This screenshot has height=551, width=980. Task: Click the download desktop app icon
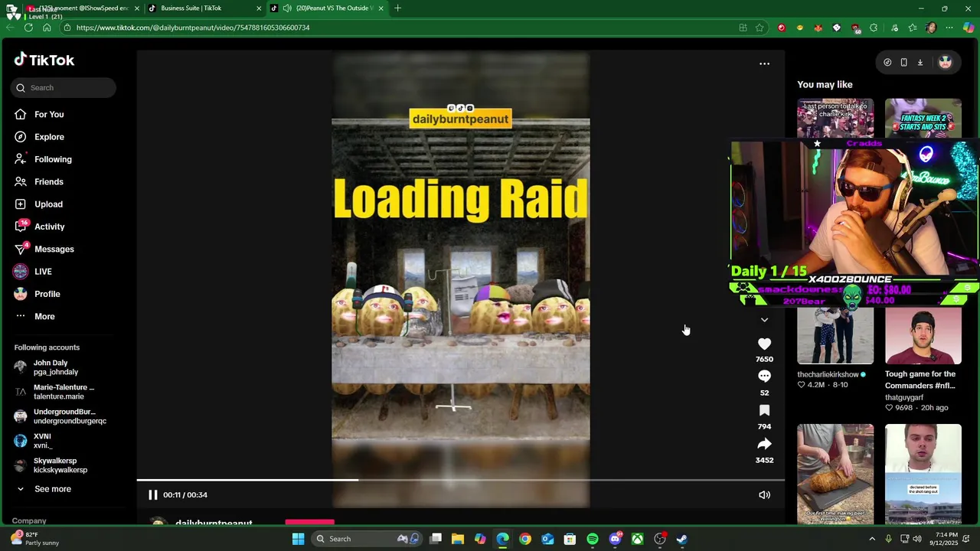click(920, 63)
